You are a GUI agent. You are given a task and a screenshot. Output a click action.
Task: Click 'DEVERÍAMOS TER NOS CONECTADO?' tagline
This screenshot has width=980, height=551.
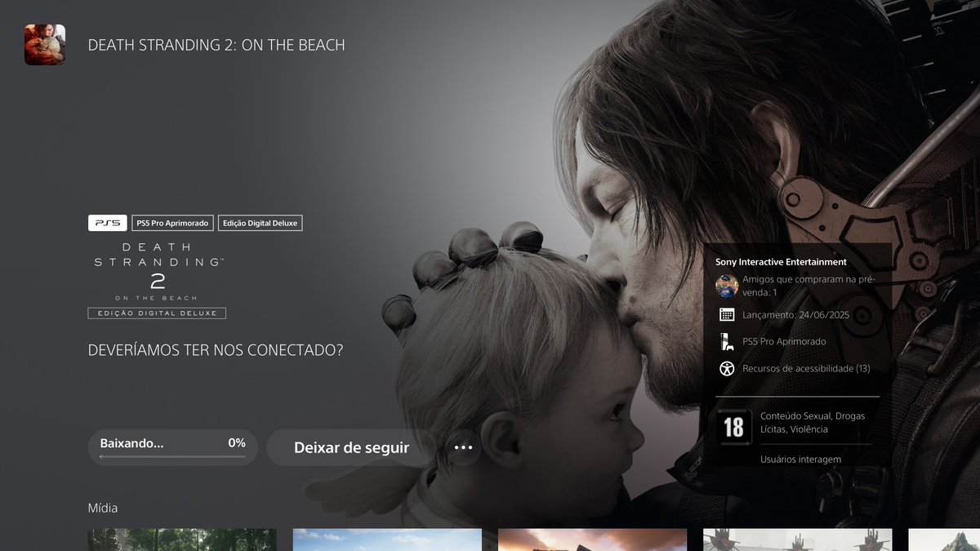pos(216,350)
